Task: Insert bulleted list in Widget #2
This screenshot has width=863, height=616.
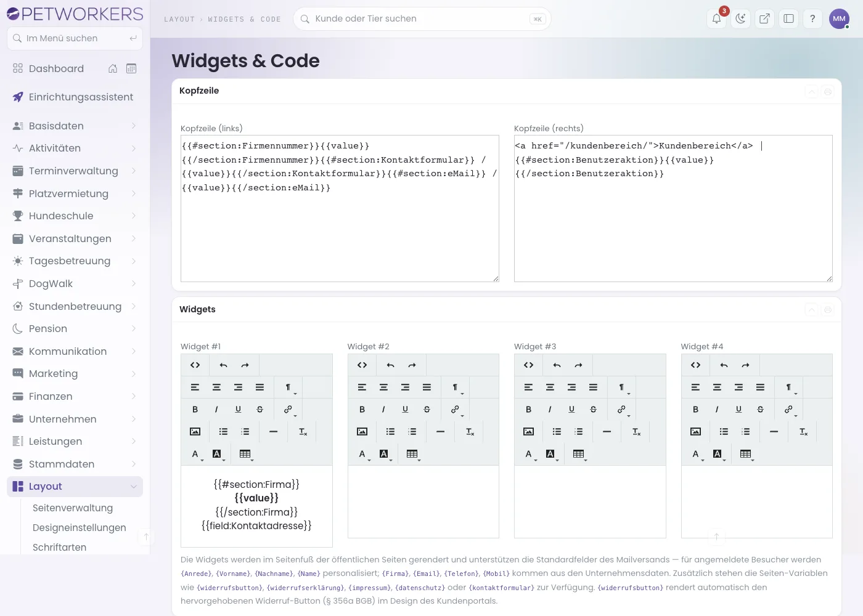Action: tap(390, 432)
